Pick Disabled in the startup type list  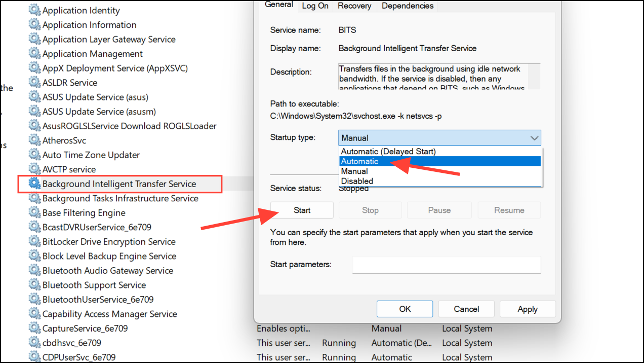[356, 181]
